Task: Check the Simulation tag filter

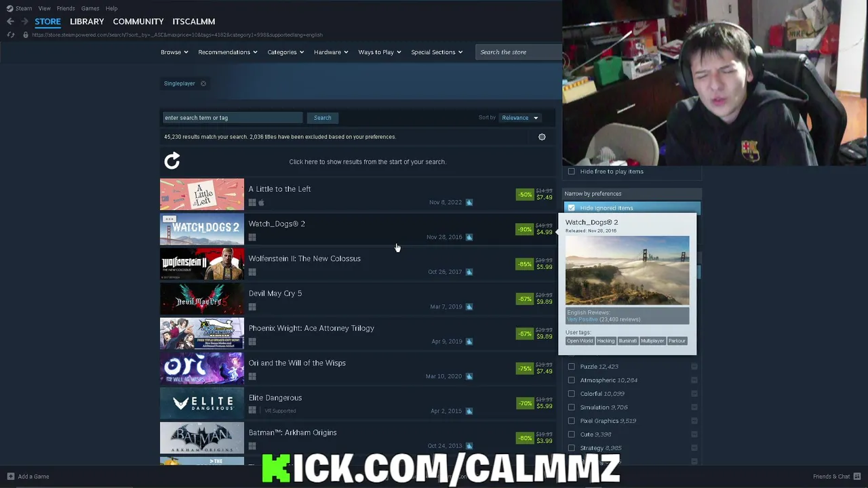Action: (x=571, y=407)
